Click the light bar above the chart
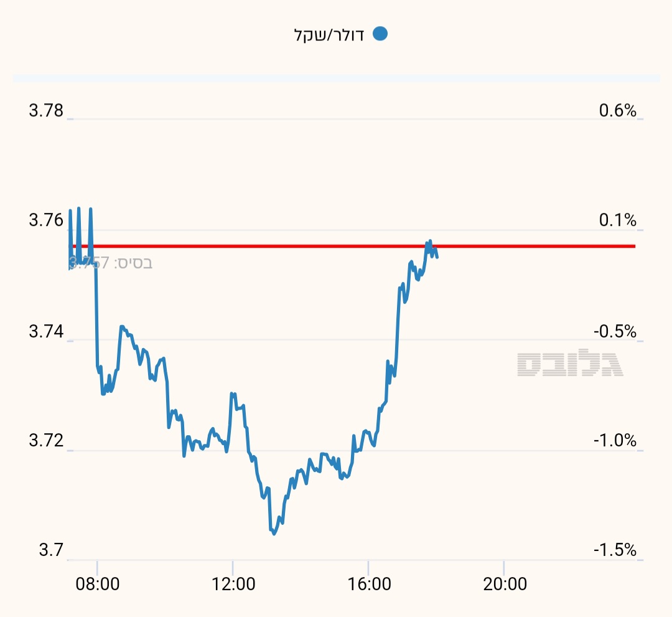672x617 pixels. tap(336, 78)
